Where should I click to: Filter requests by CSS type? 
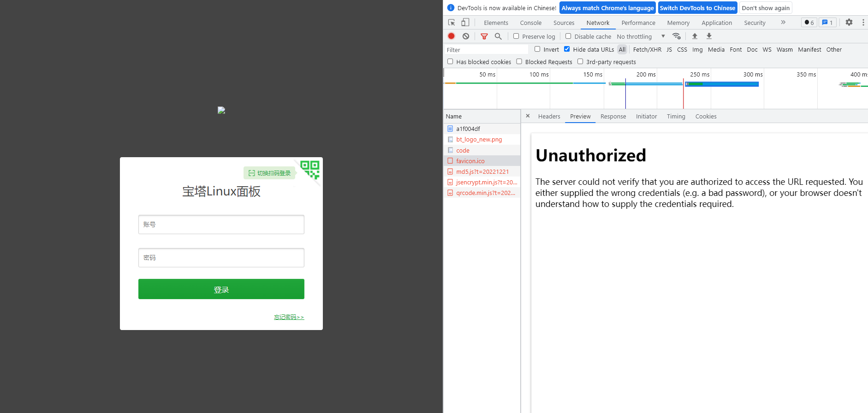point(682,49)
